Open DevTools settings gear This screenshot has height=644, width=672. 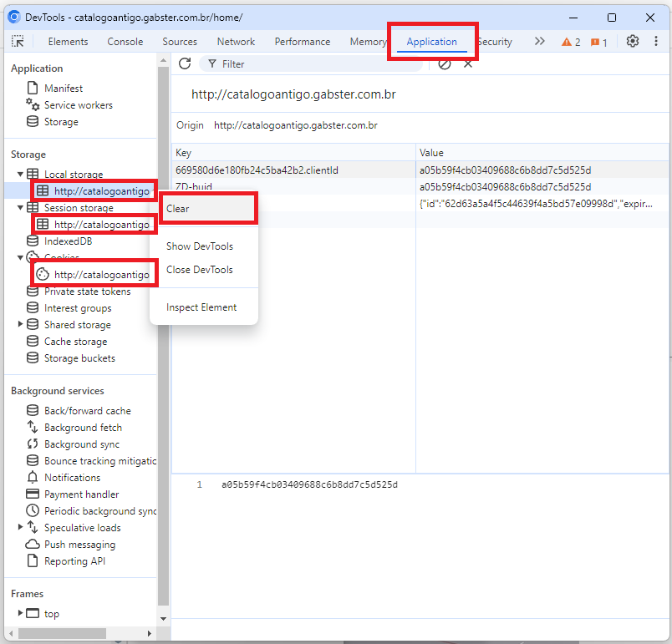633,42
